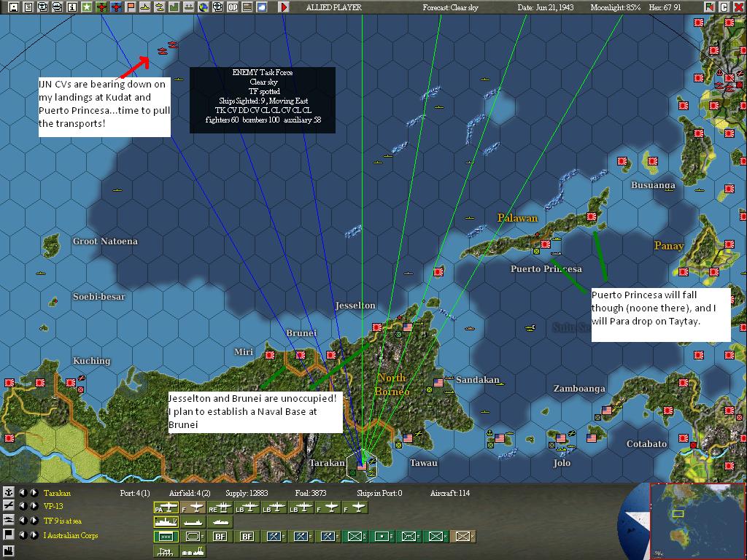The height and width of the screenshot is (560, 747).
Task: Select the anchor icon beside Tarakan
Action: coord(9,492)
